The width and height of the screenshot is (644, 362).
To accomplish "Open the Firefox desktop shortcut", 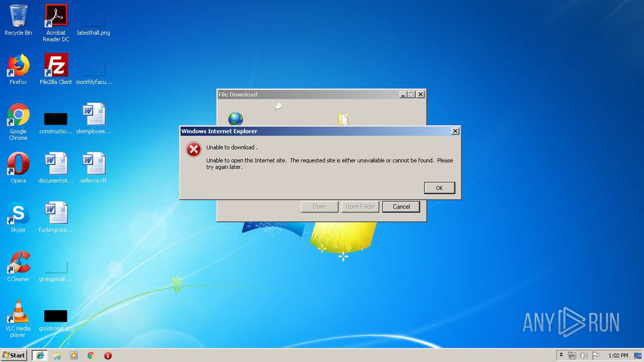I will tap(18, 69).
